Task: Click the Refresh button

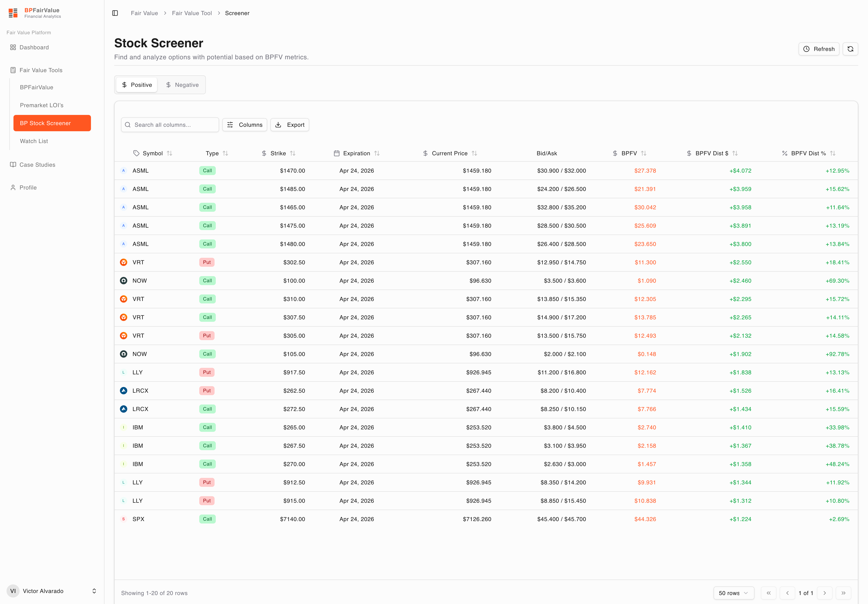Action: click(819, 49)
